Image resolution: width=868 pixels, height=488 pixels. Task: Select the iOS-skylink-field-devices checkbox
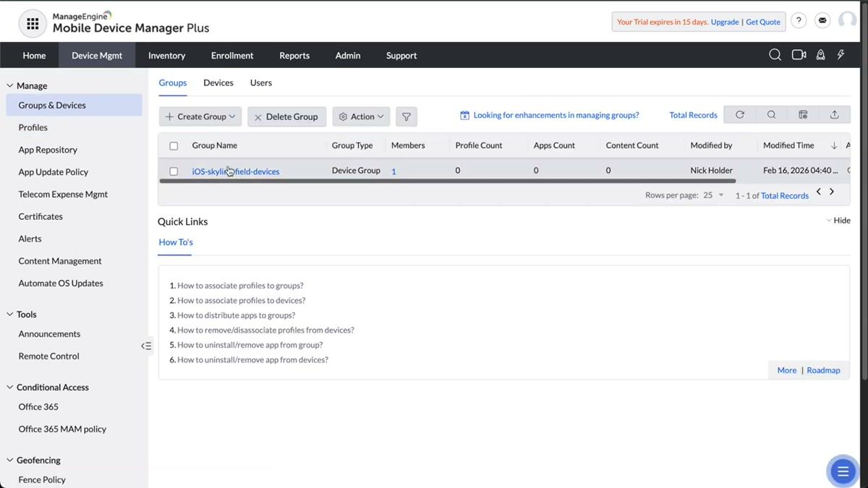pos(173,171)
